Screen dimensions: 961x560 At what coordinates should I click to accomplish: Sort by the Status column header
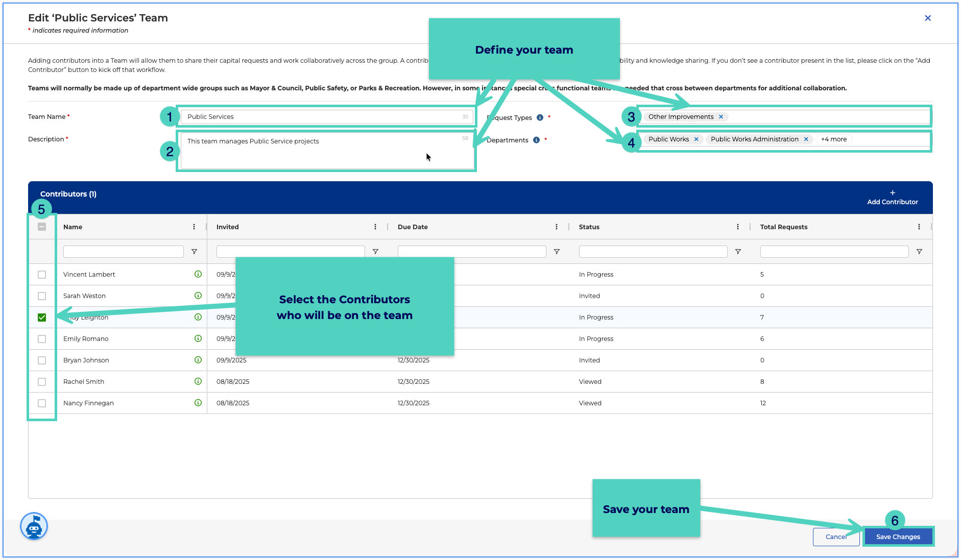coord(589,227)
